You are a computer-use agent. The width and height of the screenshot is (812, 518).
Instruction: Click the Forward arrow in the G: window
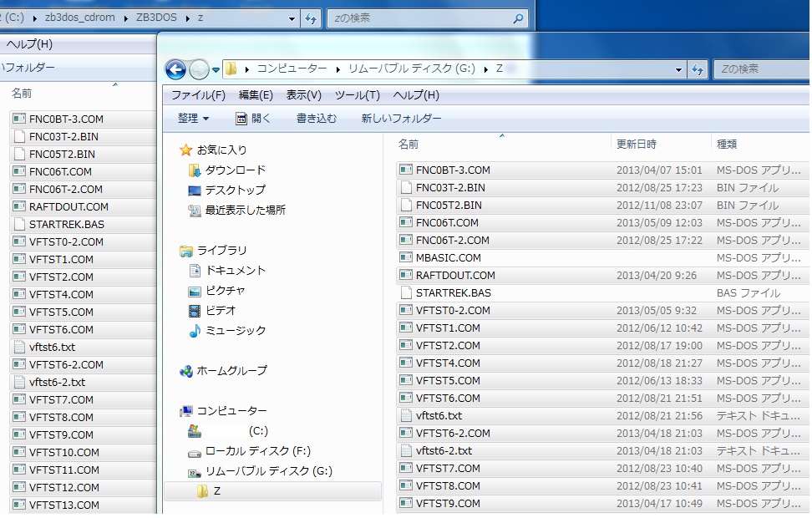199,69
